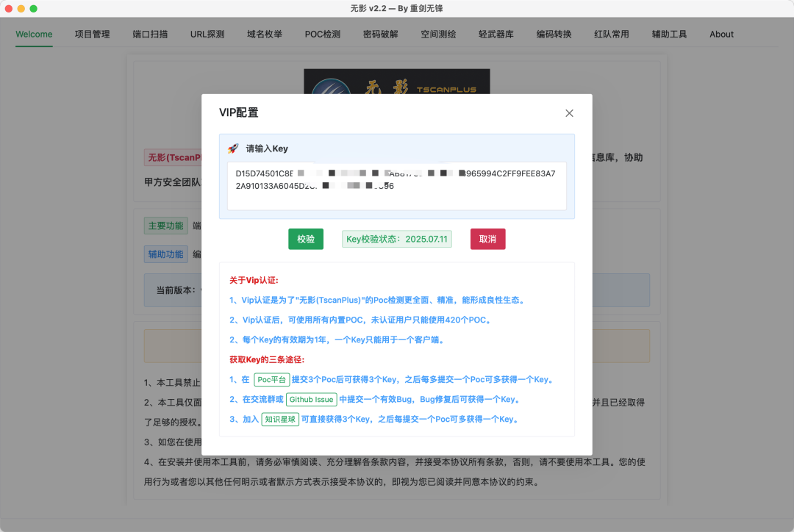794x532 pixels.
Task: Open the POC检测 tab
Action: [x=323, y=34]
